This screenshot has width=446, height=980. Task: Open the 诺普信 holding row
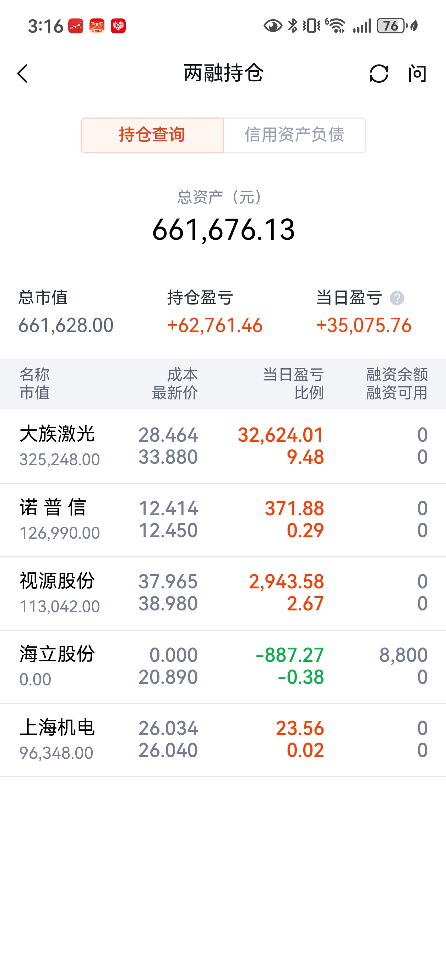click(x=223, y=520)
